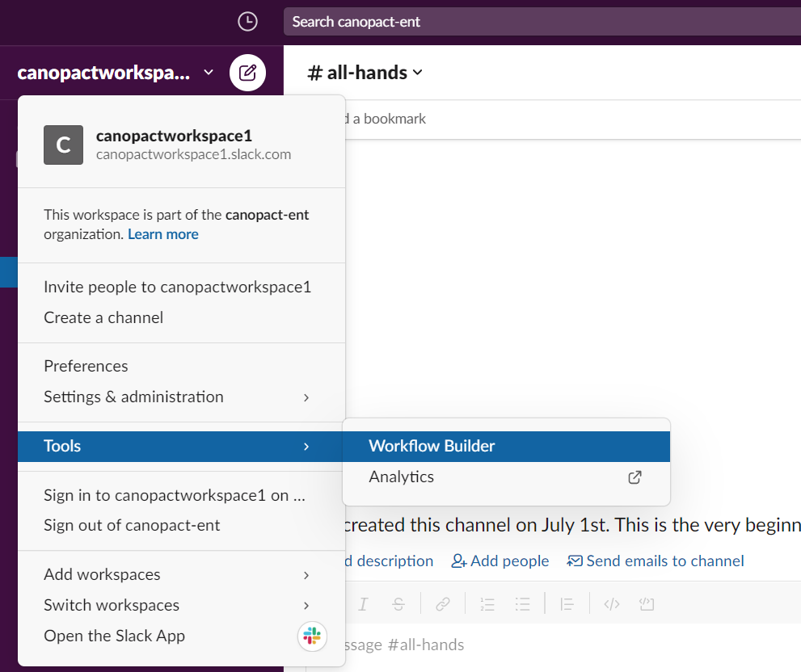Focus the Search canopact-ent field
This screenshot has height=672, width=801.
[x=542, y=22]
